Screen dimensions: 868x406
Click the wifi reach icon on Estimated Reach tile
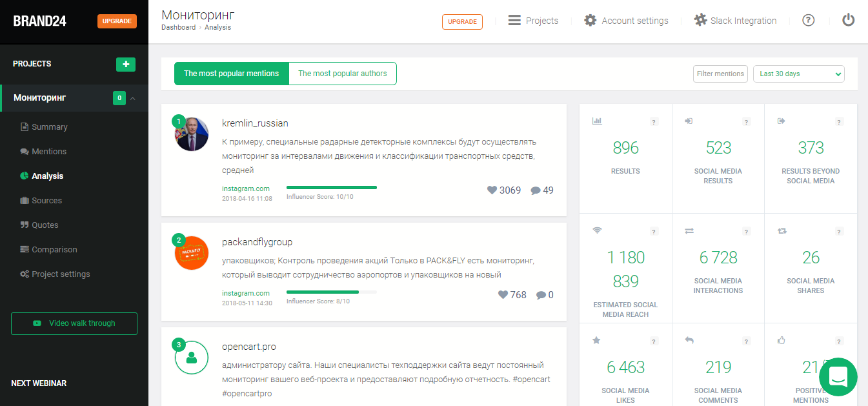597,230
